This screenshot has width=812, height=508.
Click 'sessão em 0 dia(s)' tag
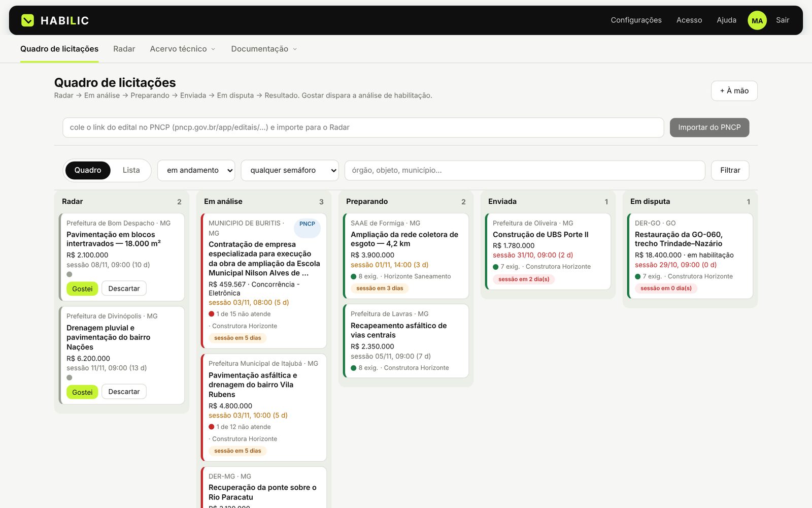coord(666,288)
